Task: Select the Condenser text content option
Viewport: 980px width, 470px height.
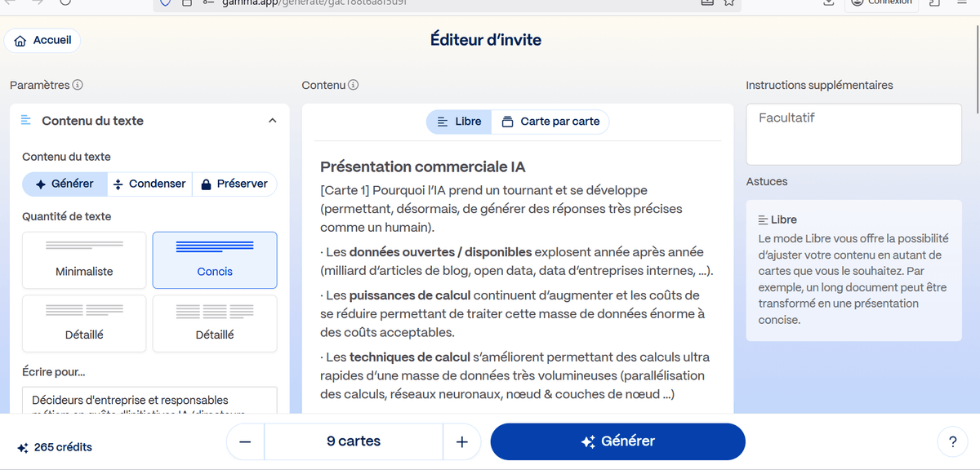Action: click(149, 184)
